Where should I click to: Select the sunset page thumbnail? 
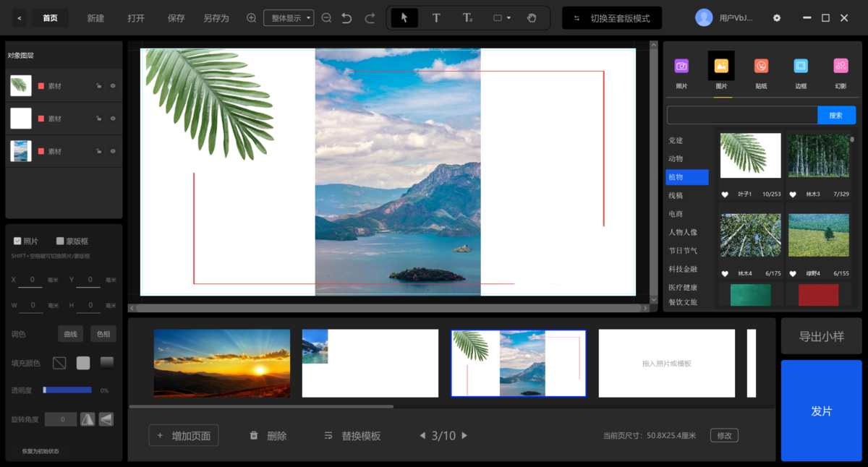[222, 364]
